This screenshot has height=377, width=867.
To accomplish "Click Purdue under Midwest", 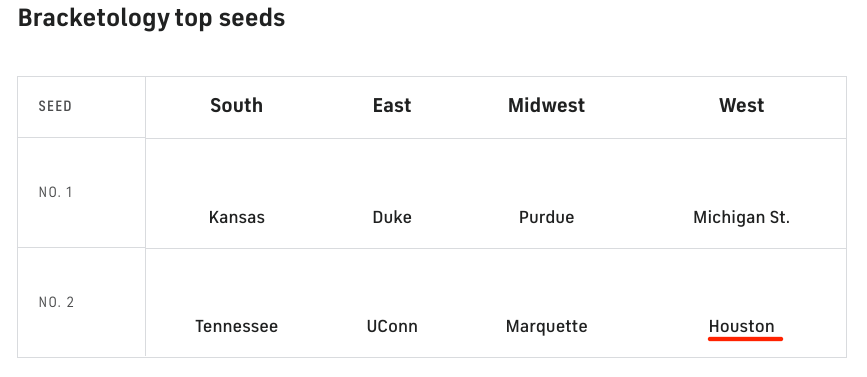I will tap(546, 217).
